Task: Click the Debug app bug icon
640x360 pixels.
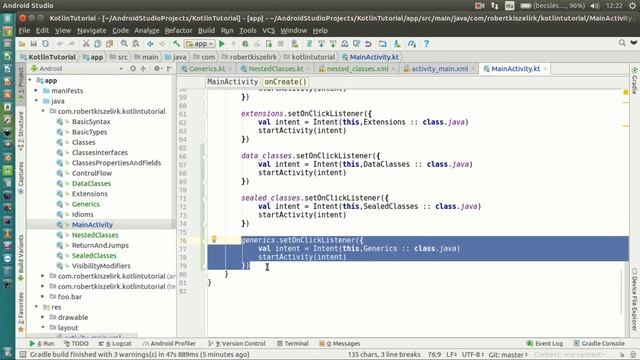Action: 245,44
